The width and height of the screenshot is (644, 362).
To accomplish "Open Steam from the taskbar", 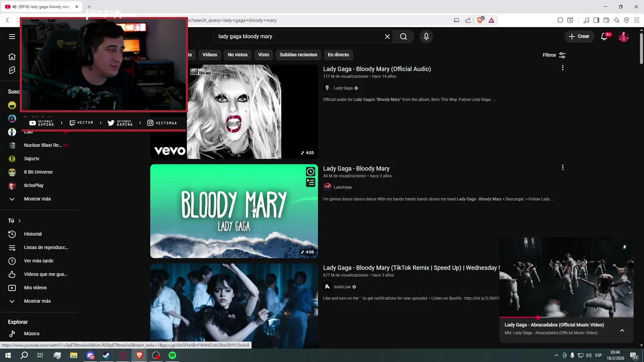I will click(107, 355).
